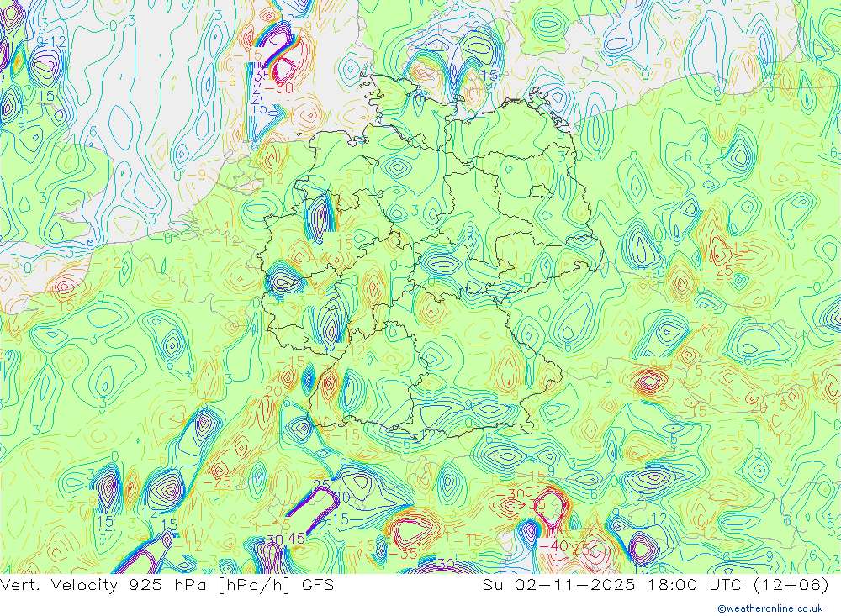841x616 pixels.
Task: Click the 'Vert. Velocity 925 hPa [hPa/h] GFS' title
Action: [x=167, y=584]
